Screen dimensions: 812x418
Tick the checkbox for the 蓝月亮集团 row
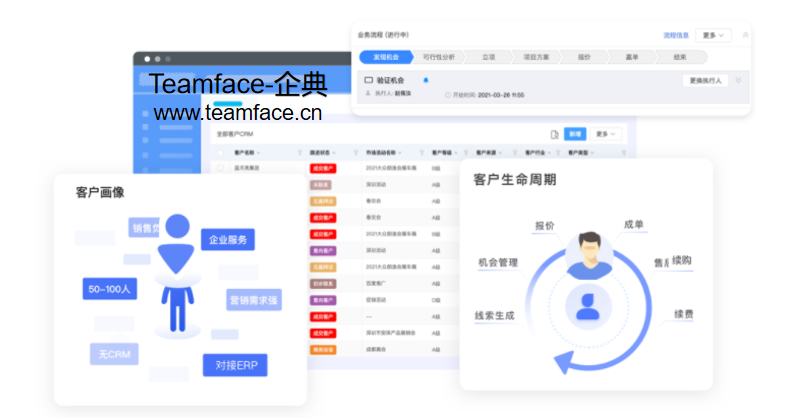tap(220, 168)
